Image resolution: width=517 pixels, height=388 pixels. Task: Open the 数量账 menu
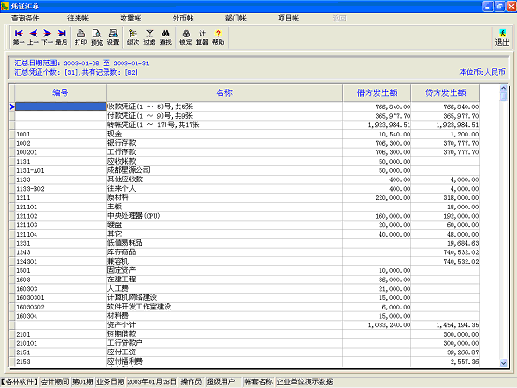(x=131, y=18)
